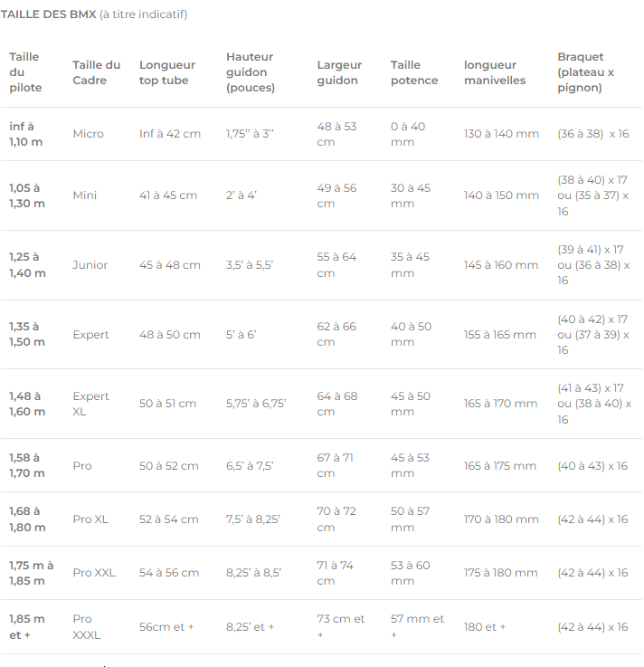Click the '130 à 140 mm' crank length cell
The height and width of the screenshot is (667, 644).
pos(501,134)
